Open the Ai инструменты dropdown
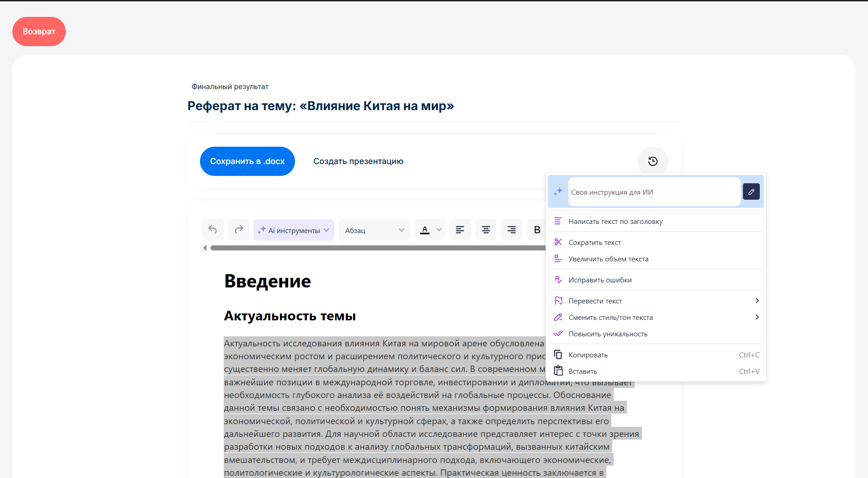 [294, 230]
